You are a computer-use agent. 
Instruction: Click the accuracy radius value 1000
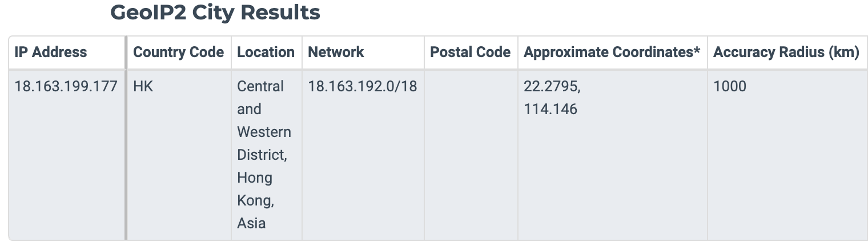coord(730,87)
